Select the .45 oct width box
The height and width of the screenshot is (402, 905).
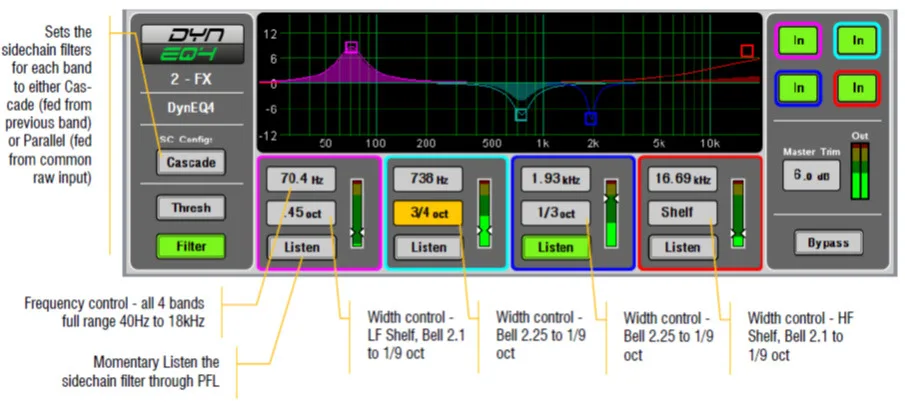point(301,213)
